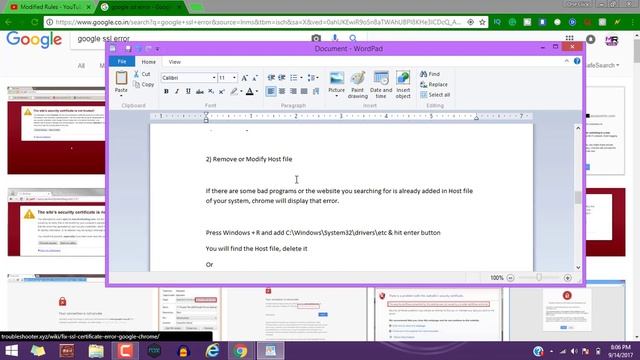The width and height of the screenshot is (640, 360).
Task: Switch to the google ssl error Chrome tab
Action: [140, 7]
